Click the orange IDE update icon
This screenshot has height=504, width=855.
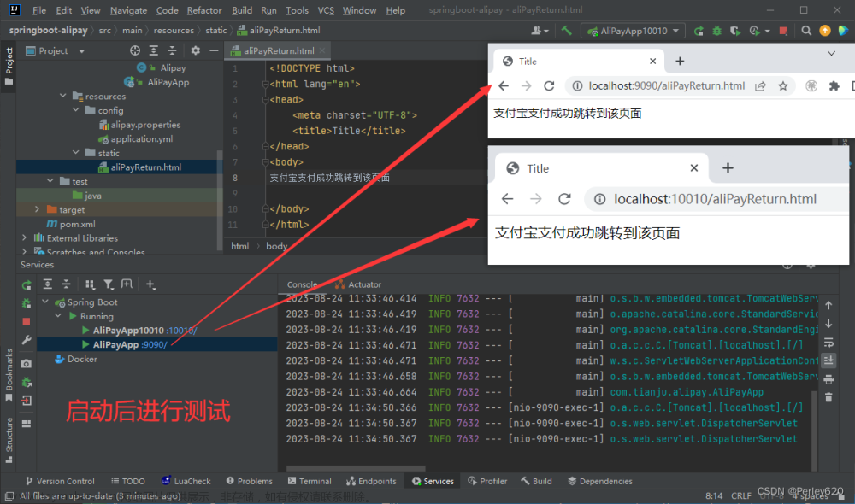tap(825, 31)
